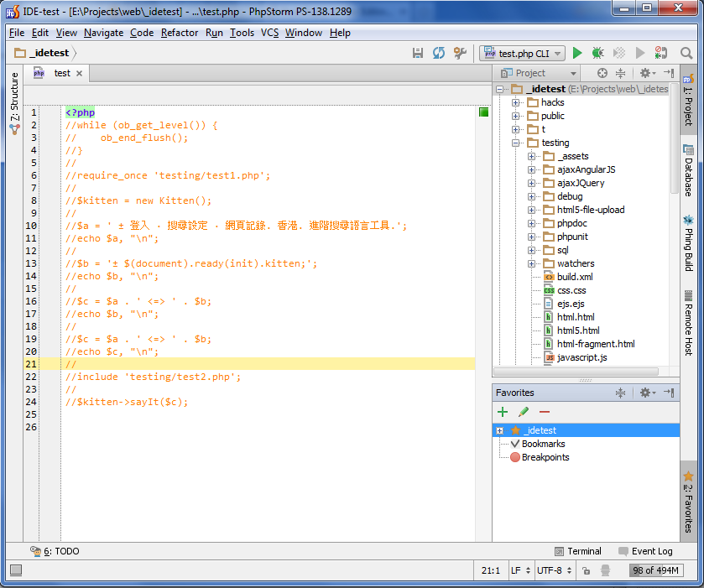Click the 21:1 caret position indicator

pyautogui.click(x=491, y=570)
